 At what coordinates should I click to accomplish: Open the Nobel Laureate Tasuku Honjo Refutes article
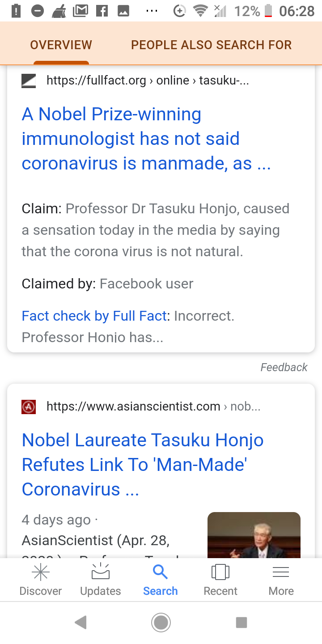[143, 465]
